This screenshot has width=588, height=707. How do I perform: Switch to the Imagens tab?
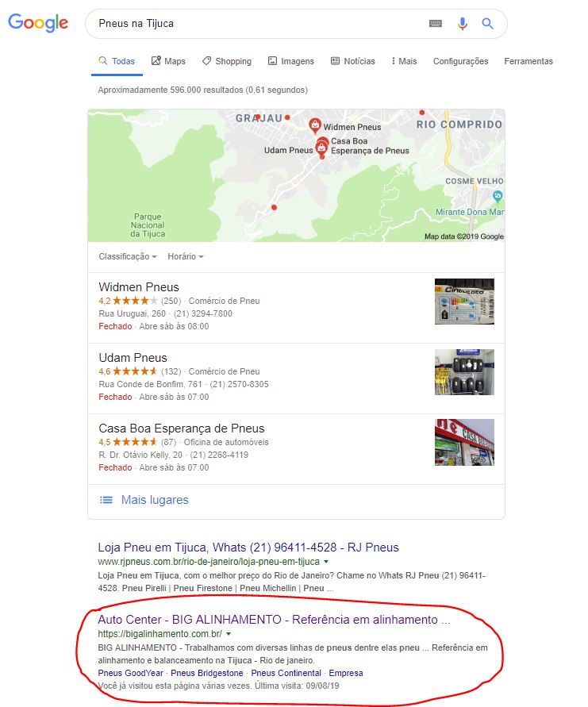(x=291, y=61)
